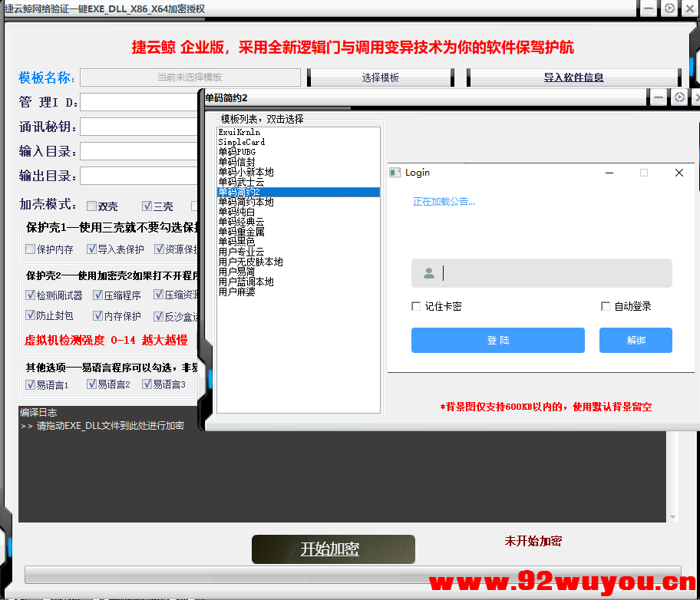Check the 记住卡密 option in the Login dialog
Viewport: 700px width, 600px height.
[417, 305]
